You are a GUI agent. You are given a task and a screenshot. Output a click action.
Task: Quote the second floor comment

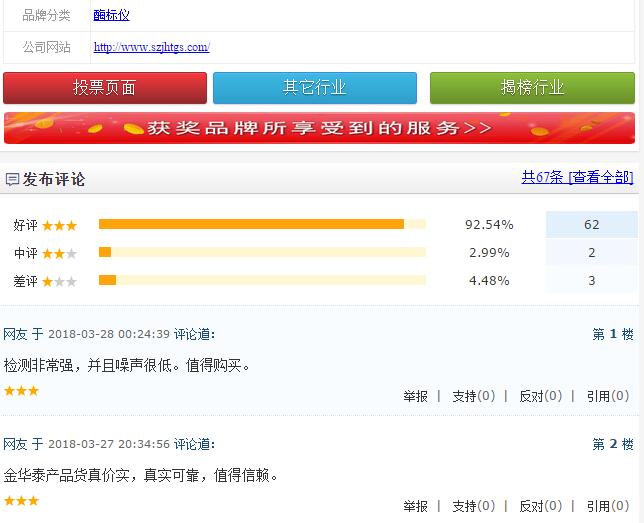[608, 506]
